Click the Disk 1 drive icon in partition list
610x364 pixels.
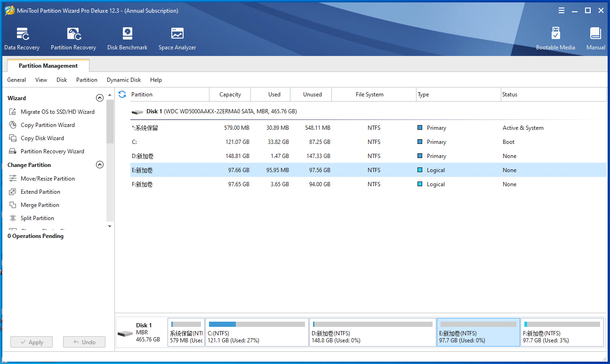pyautogui.click(x=137, y=112)
